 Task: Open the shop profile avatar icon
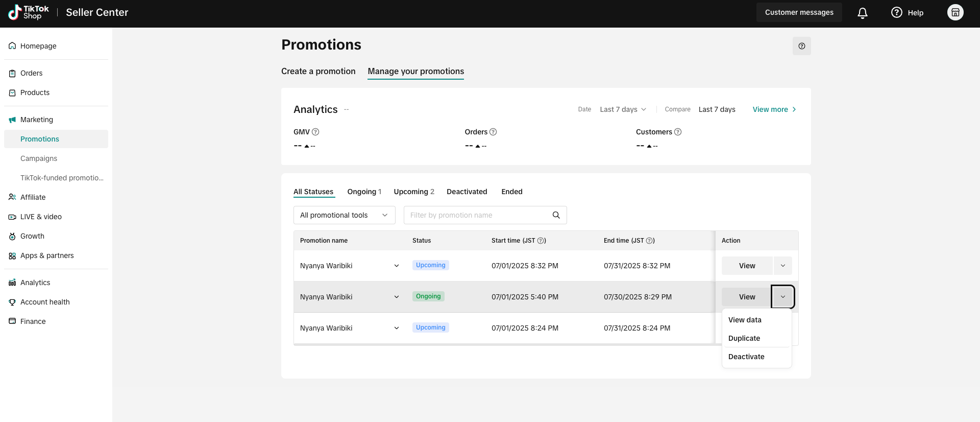click(955, 12)
